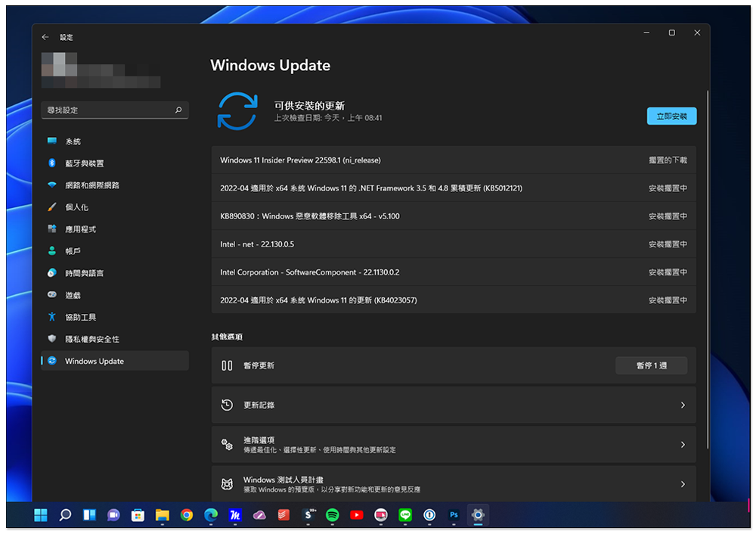Open 藍牙與裝置 settings

[115, 163]
